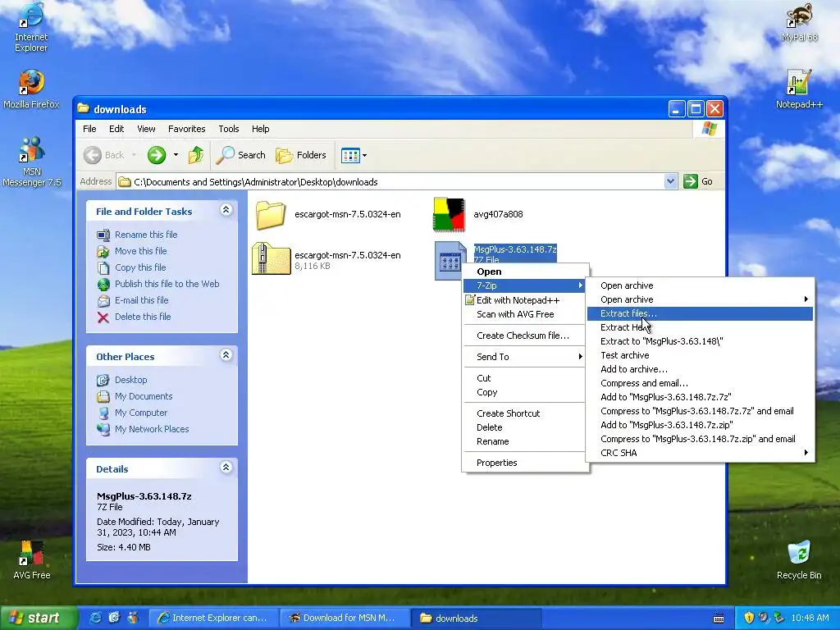The height and width of the screenshot is (630, 840).
Task: Choose Properties in the context menu
Action: (525, 463)
